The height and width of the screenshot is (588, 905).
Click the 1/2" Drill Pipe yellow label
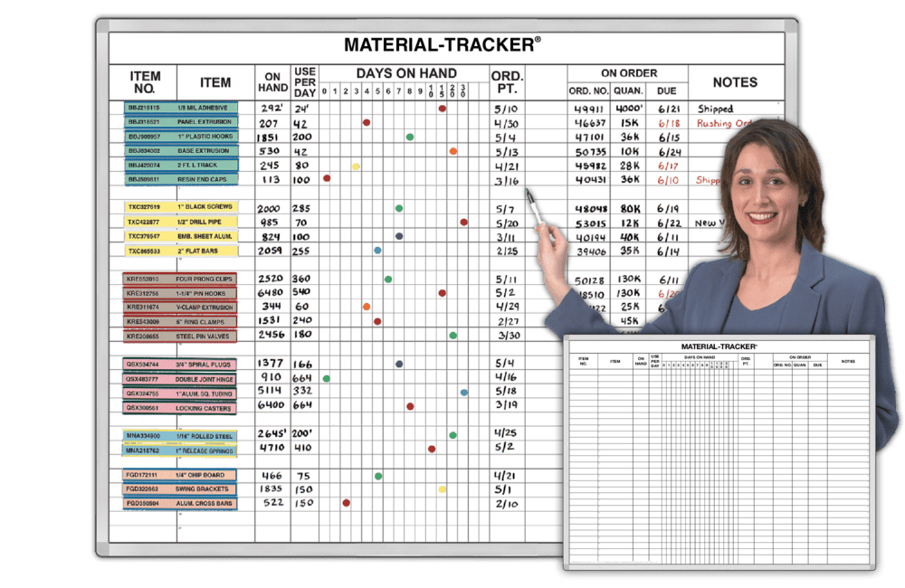(205, 222)
